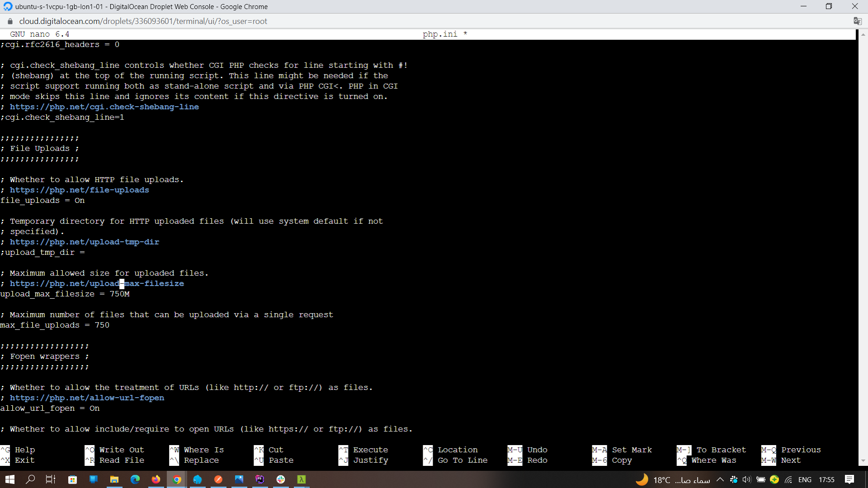Viewport: 868px width, 488px height.
Task: Click Replace option in nano toolbar
Action: pyautogui.click(x=201, y=460)
